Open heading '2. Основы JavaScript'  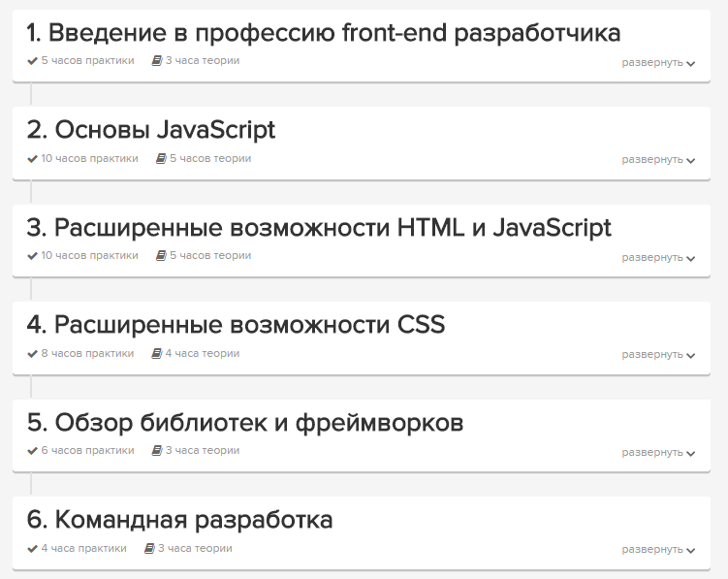151,131
